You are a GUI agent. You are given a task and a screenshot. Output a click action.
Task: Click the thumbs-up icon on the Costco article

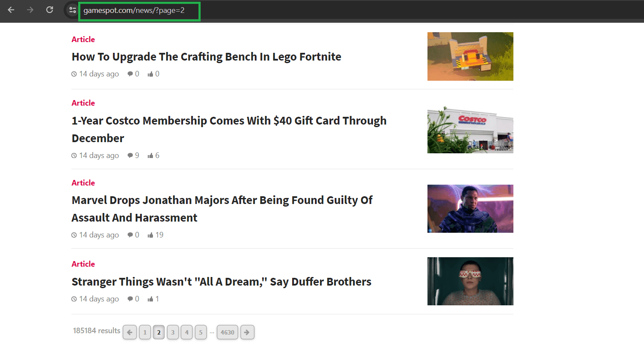click(x=150, y=155)
